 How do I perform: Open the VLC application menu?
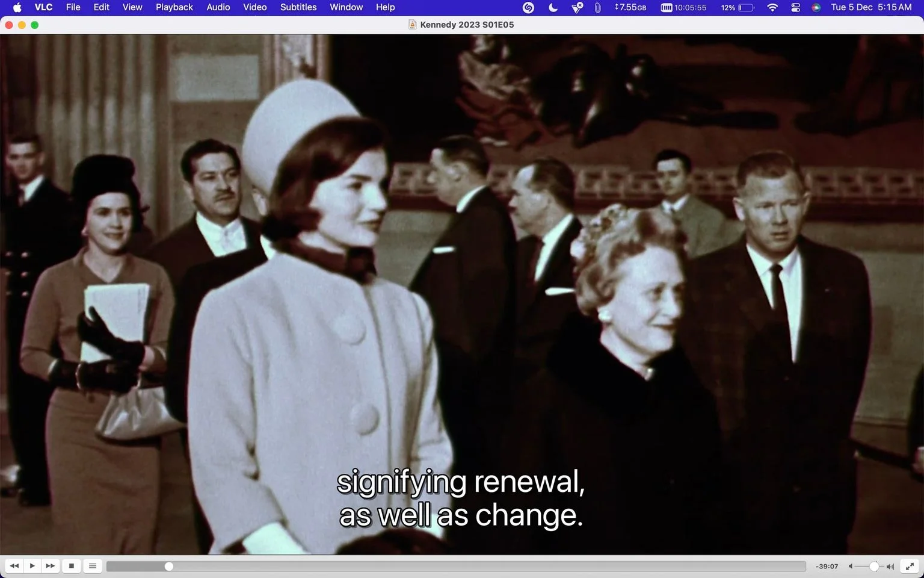(x=43, y=7)
